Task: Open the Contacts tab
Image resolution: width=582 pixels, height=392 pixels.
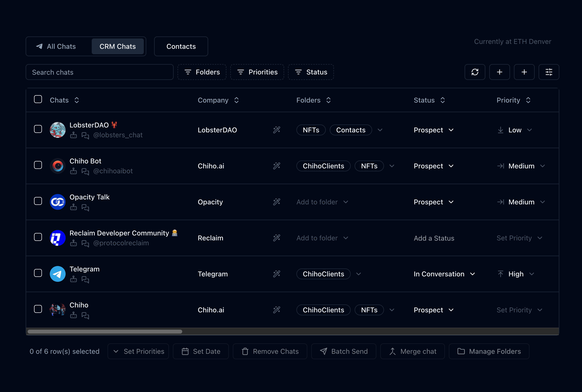Action: tap(181, 47)
